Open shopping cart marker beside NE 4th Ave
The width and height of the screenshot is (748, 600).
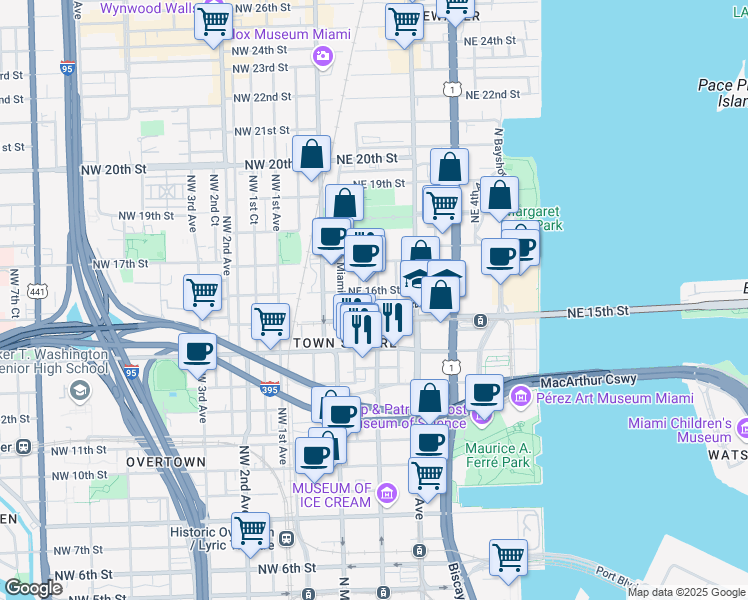(x=442, y=206)
